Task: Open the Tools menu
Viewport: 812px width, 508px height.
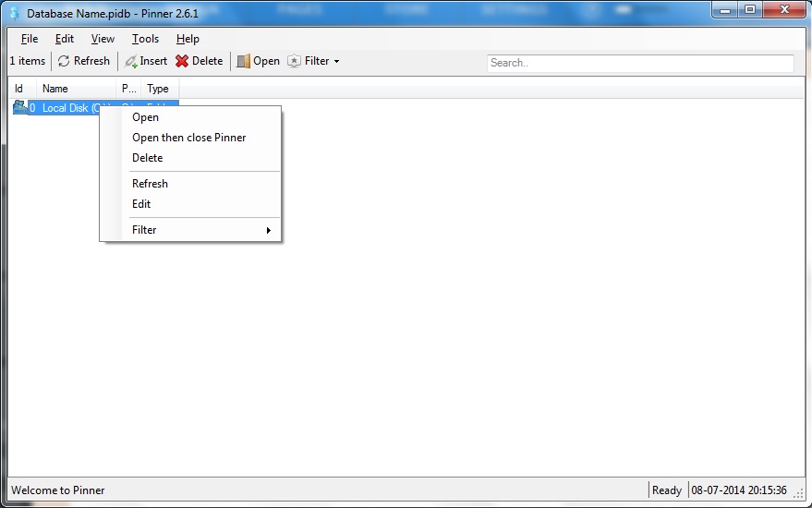Action: click(x=145, y=39)
